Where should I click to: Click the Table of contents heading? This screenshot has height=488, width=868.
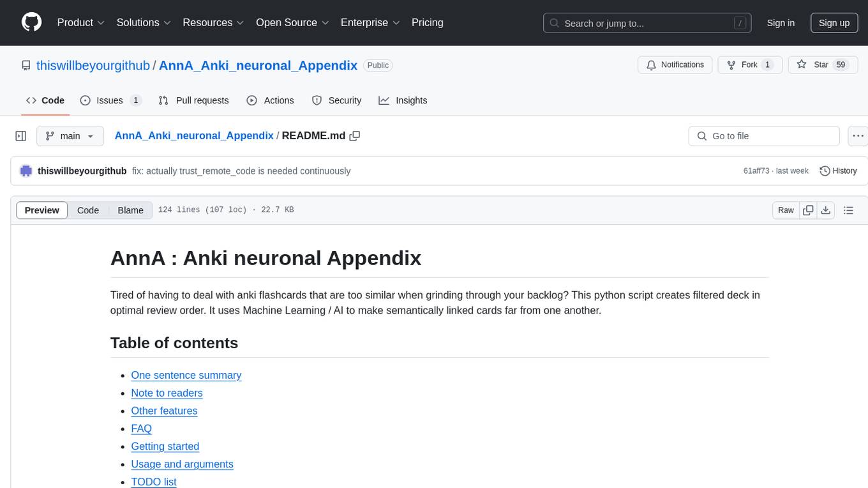coord(174,343)
